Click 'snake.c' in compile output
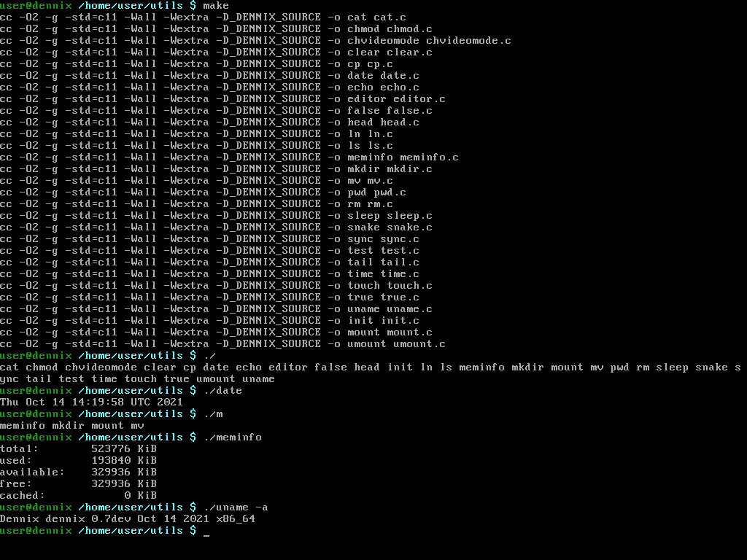The height and width of the screenshot is (560, 747). 409,227
